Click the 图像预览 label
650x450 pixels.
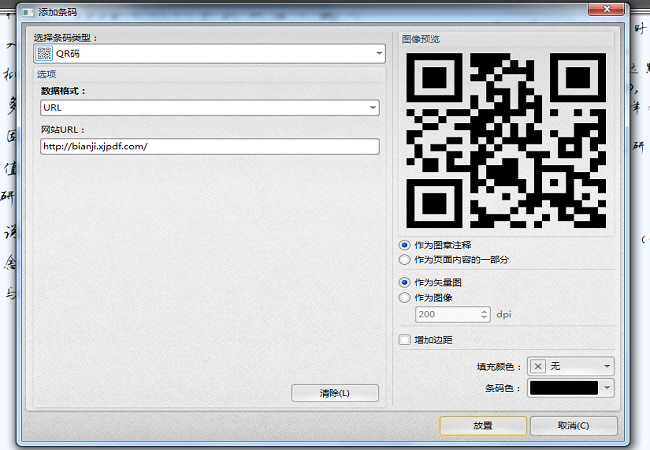[x=421, y=39]
